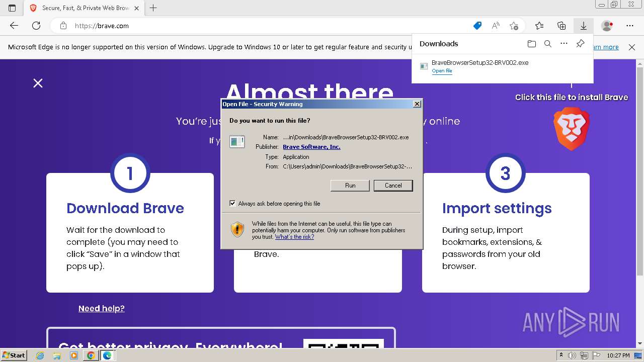
Task: Open the Favorites list icon
Action: click(x=539, y=26)
